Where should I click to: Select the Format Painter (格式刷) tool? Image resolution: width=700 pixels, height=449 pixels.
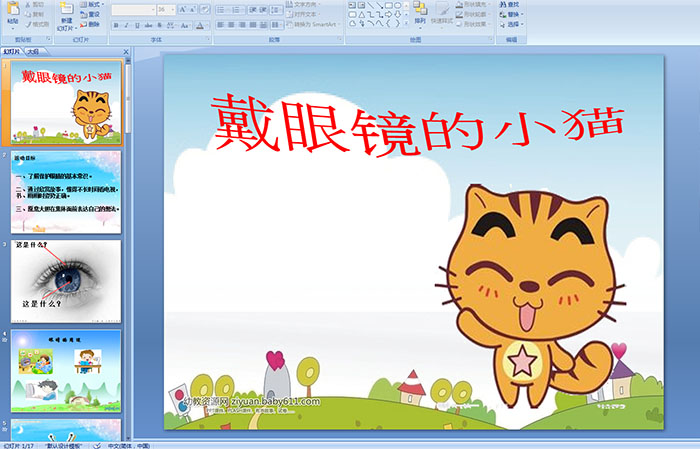(x=38, y=24)
